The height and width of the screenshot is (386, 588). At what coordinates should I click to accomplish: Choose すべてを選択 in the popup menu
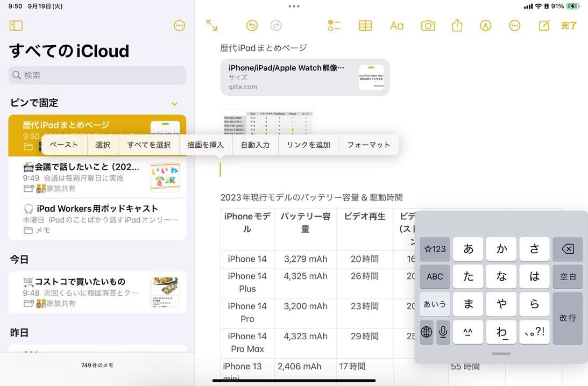149,145
